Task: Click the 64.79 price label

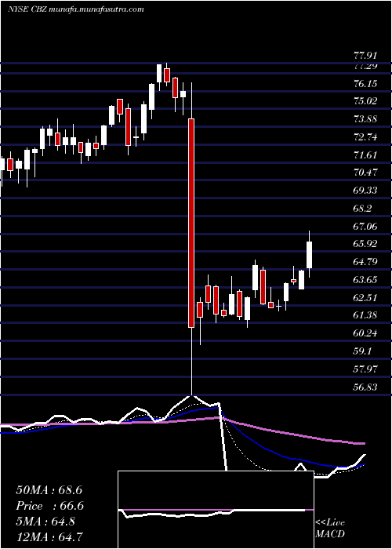Action: tap(365, 261)
